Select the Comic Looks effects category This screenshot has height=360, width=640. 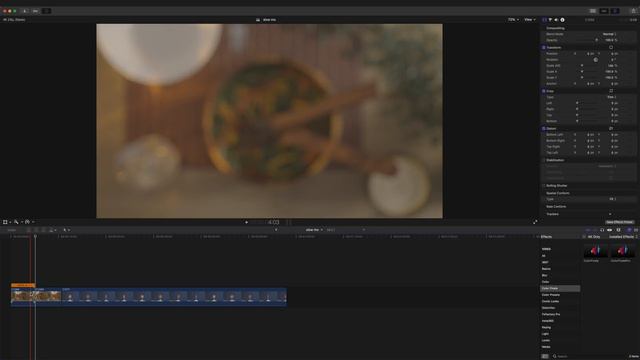pyautogui.click(x=550, y=301)
